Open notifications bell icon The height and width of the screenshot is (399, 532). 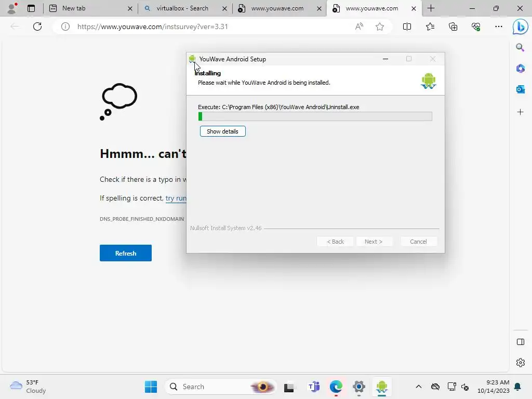(518, 387)
